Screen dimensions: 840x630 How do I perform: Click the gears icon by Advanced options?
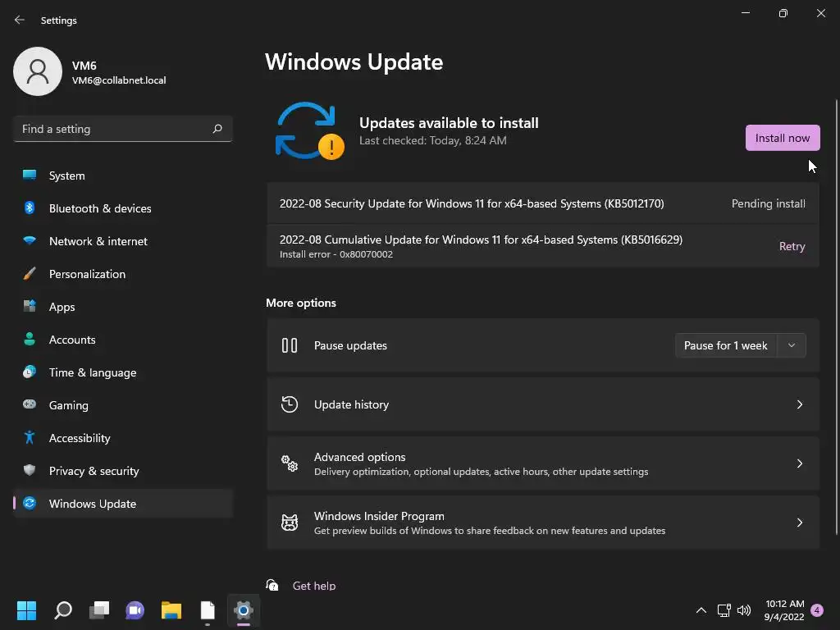pos(290,463)
